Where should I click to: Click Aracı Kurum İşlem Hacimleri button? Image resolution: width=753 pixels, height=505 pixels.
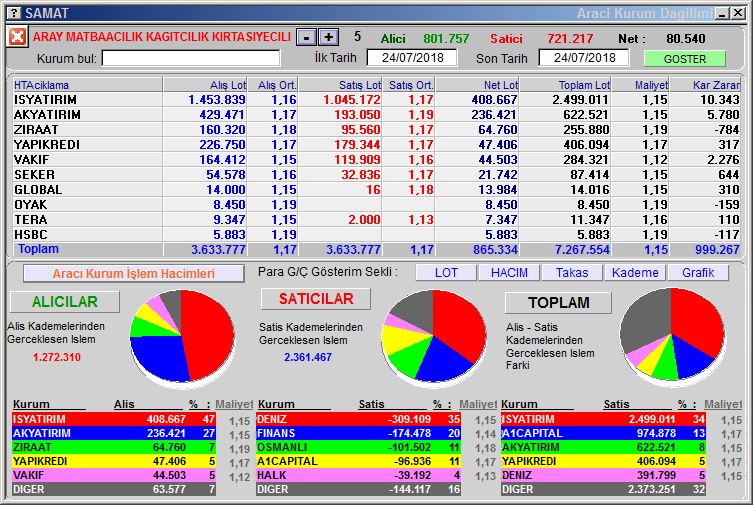coord(133,273)
